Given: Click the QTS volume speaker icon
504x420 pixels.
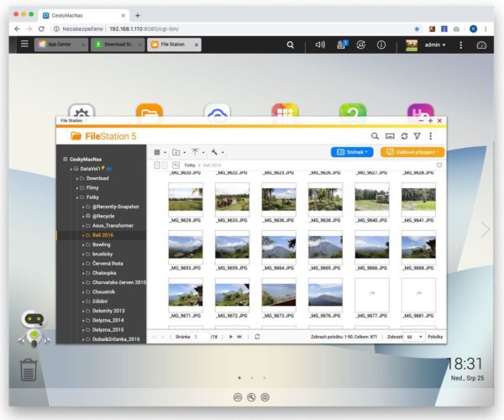Looking at the screenshot, I should (320, 45).
